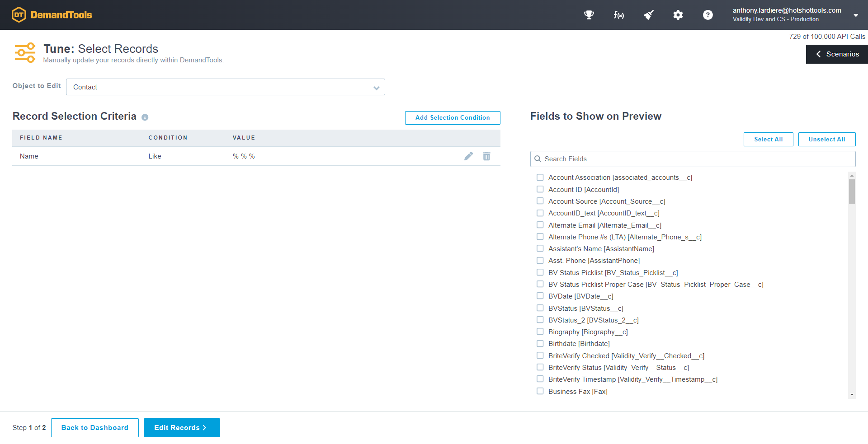This screenshot has width=868, height=444.
Task: Open the help question mark icon
Action: 708,15
